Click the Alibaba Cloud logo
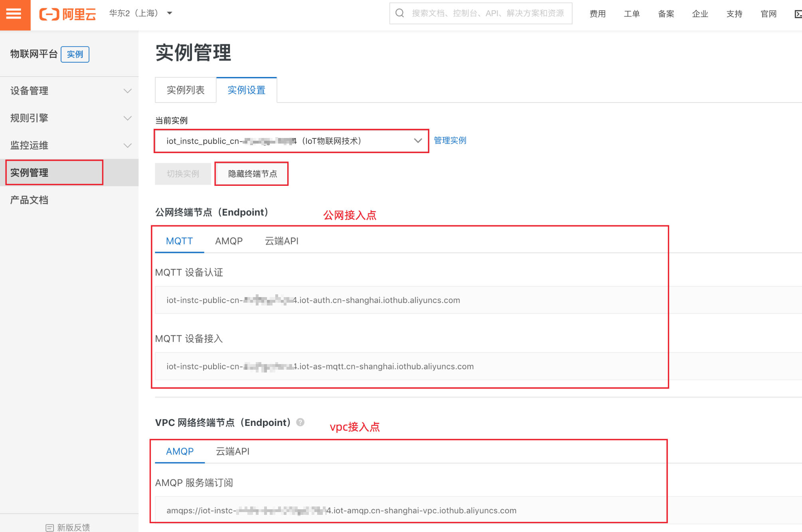Image resolution: width=802 pixels, height=532 pixels. point(67,14)
